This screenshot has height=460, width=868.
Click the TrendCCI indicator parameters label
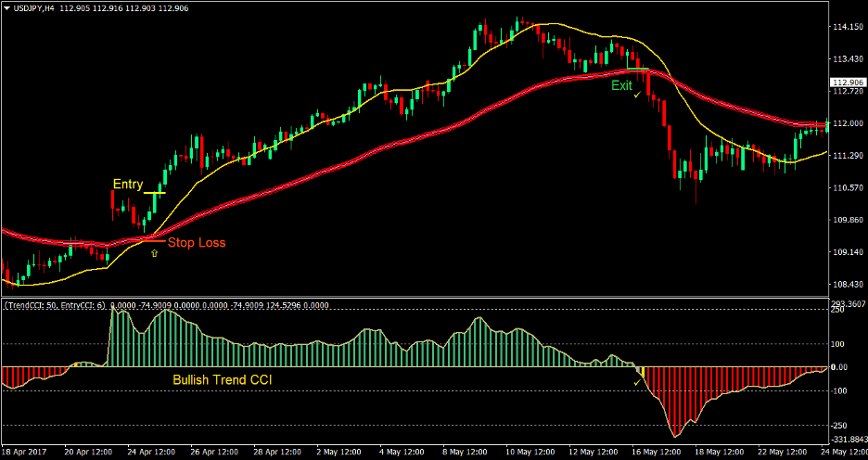56,304
